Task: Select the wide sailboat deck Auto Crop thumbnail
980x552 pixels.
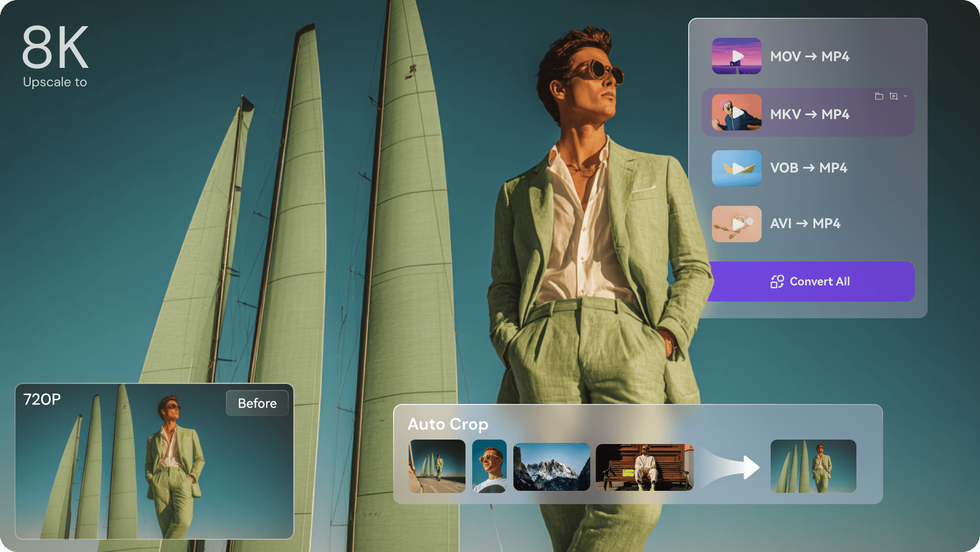Action: [437, 466]
